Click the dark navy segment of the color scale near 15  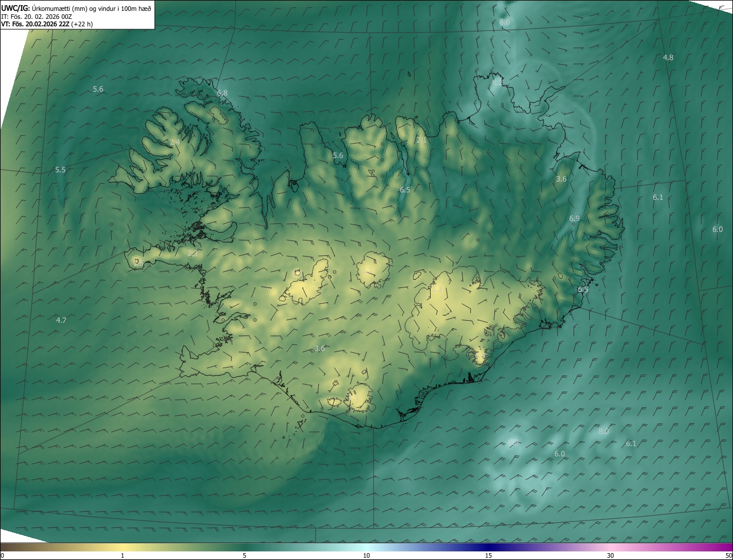pyautogui.click(x=488, y=547)
